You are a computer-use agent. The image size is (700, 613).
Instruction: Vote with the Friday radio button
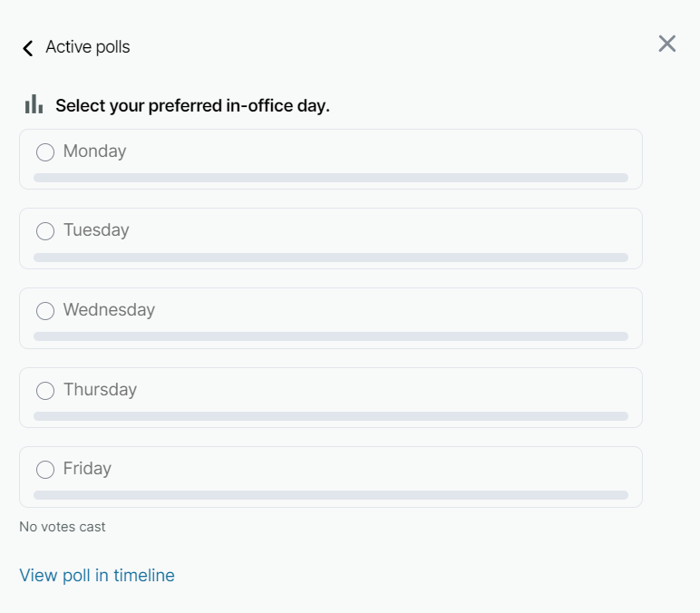click(x=45, y=470)
